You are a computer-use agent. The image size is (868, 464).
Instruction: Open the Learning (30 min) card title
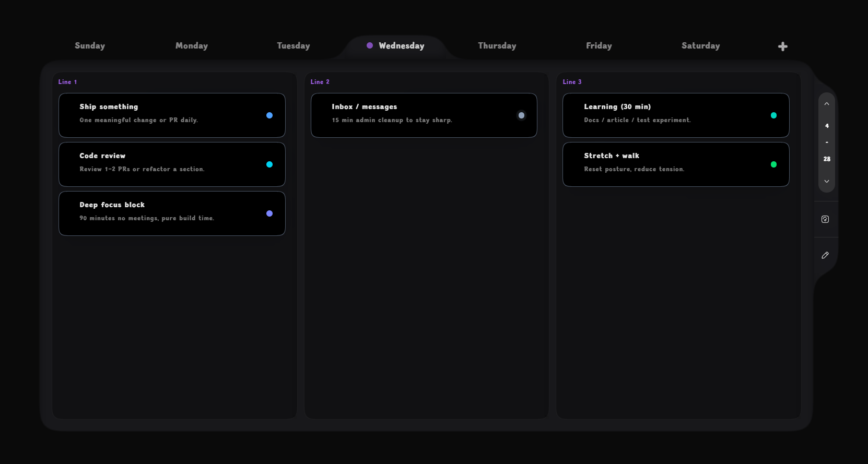click(617, 106)
